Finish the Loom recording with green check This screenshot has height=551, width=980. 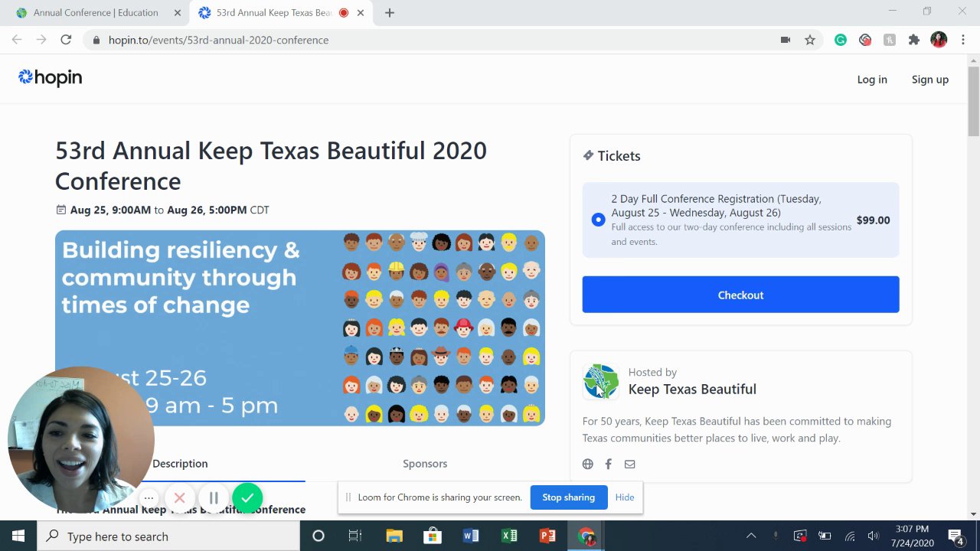[247, 497]
